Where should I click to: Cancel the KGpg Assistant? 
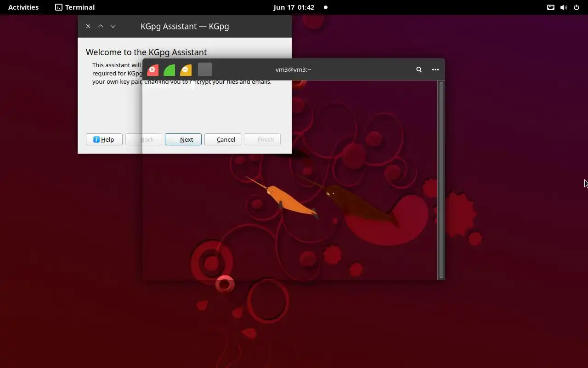(x=222, y=139)
